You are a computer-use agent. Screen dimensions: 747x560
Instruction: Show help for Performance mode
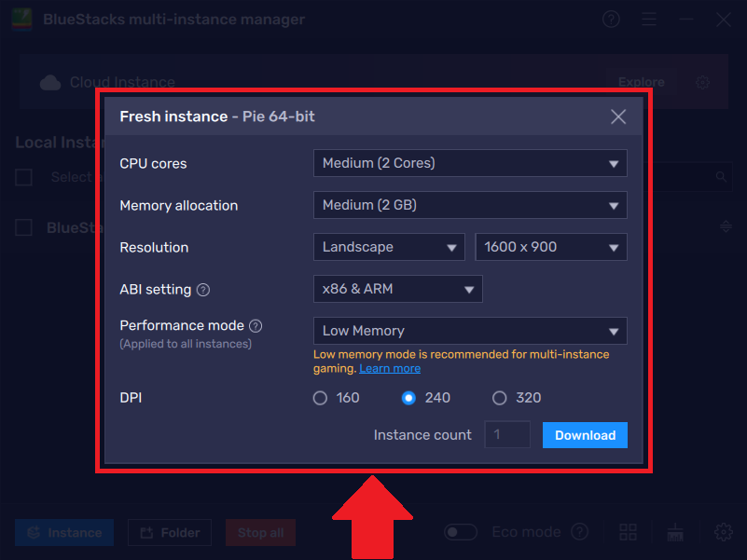(256, 326)
